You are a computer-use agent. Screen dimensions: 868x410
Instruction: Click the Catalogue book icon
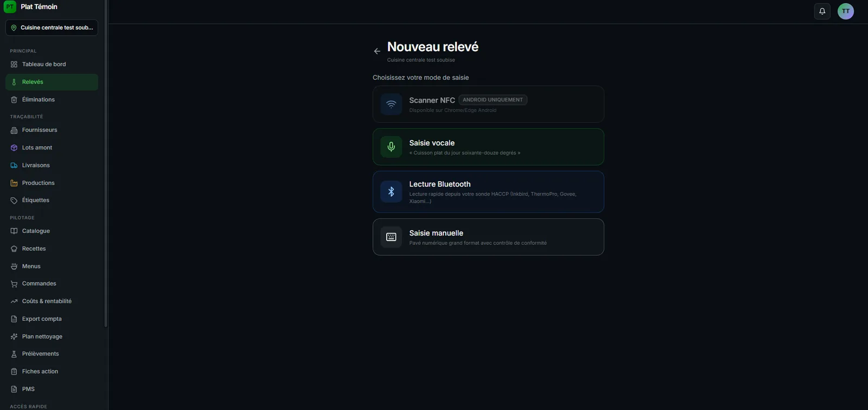tap(14, 231)
